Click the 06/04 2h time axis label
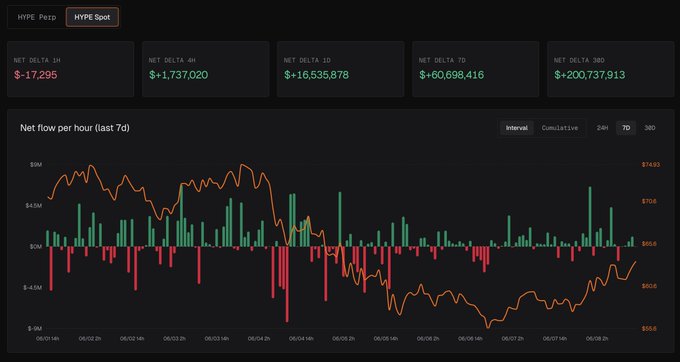 [x=259, y=338]
